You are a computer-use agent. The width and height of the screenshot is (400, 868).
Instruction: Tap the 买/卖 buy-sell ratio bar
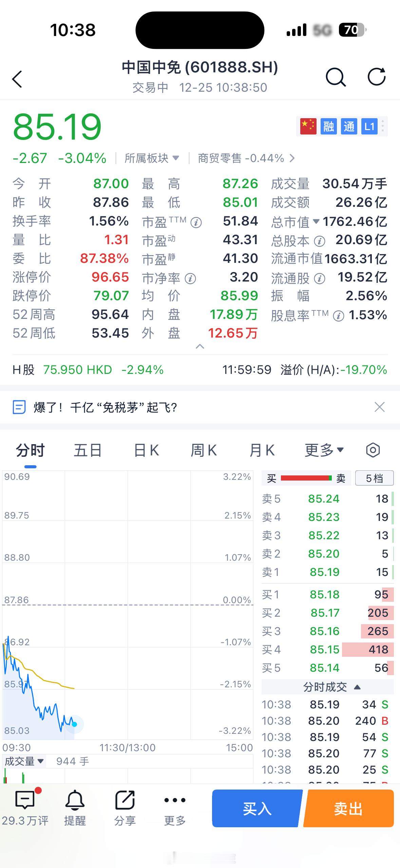tap(306, 478)
